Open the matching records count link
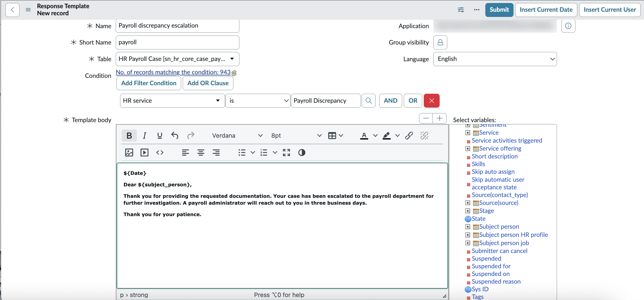This screenshot has height=300, width=644. tap(173, 72)
